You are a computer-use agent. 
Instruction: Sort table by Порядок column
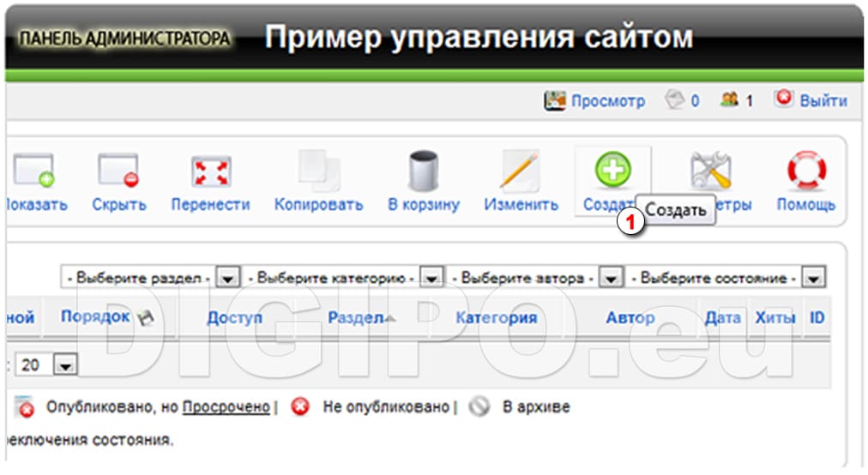95,316
